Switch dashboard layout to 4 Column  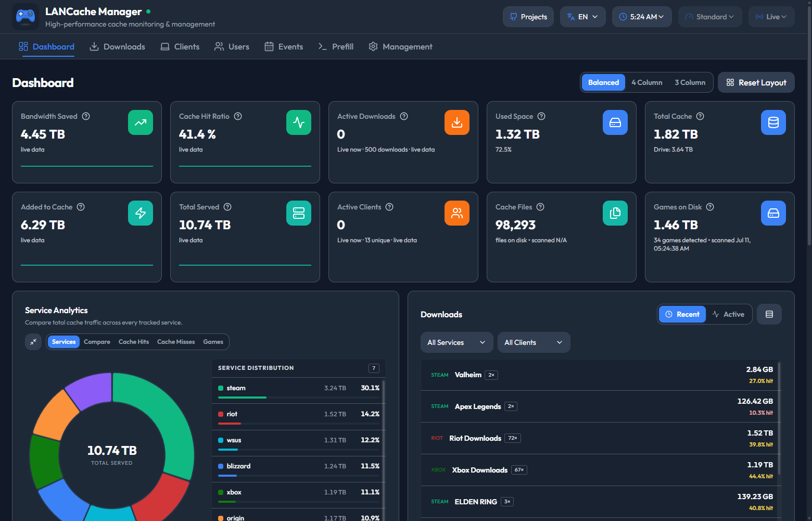click(x=647, y=82)
